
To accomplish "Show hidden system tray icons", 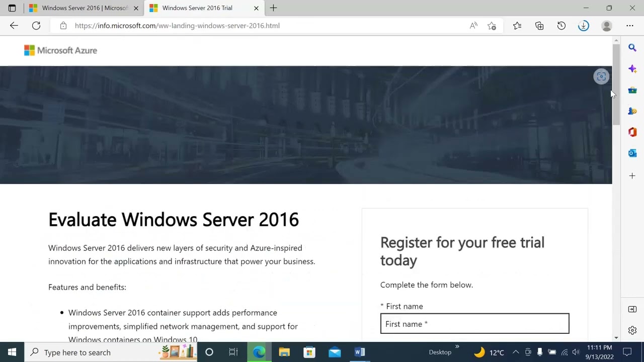I will click(x=516, y=352).
